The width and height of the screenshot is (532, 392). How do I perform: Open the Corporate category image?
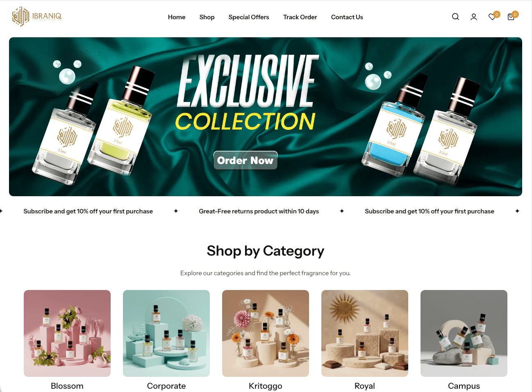point(166,333)
